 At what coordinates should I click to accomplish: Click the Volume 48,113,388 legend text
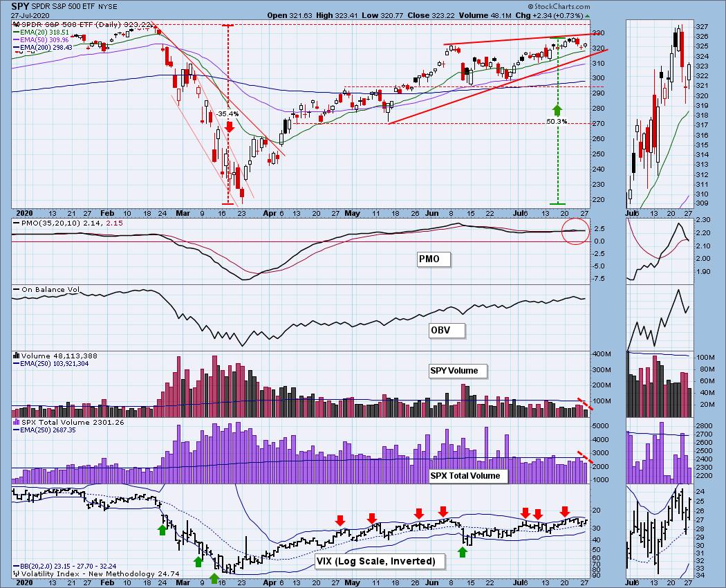[59, 356]
